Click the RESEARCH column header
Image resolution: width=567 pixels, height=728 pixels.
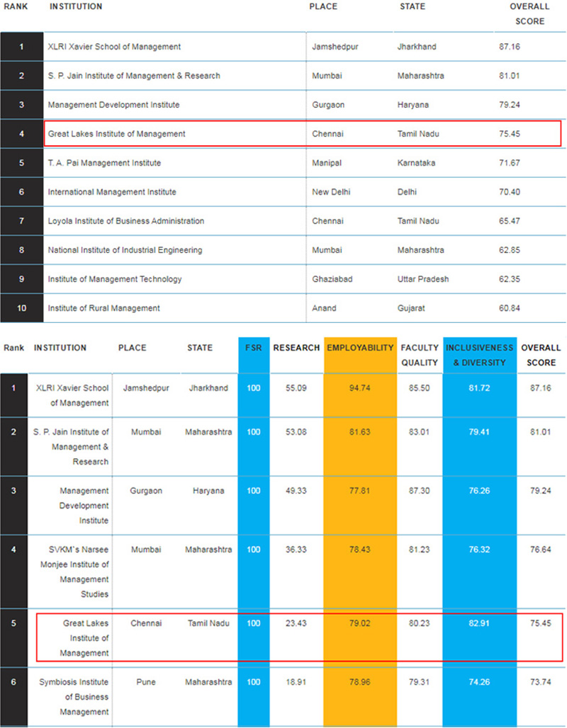pos(296,348)
